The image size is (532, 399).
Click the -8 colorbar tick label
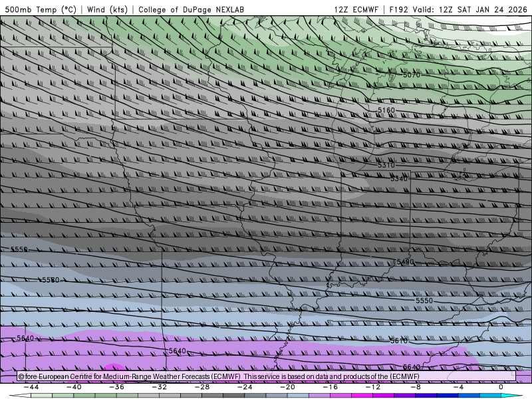416,387
